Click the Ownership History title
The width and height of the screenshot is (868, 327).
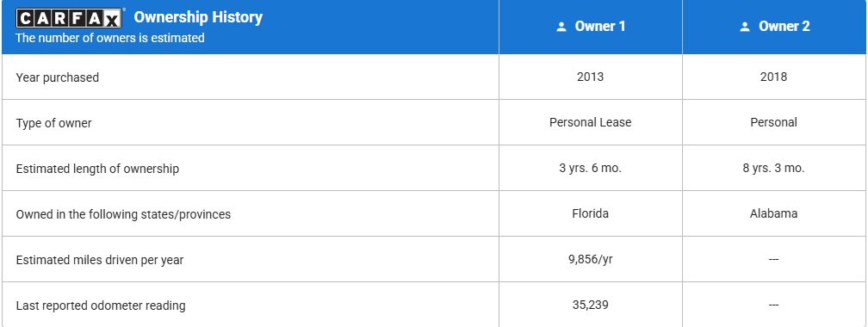click(x=198, y=17)
